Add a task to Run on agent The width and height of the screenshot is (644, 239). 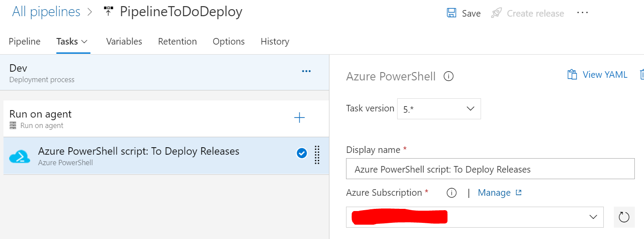pos(299,117)
